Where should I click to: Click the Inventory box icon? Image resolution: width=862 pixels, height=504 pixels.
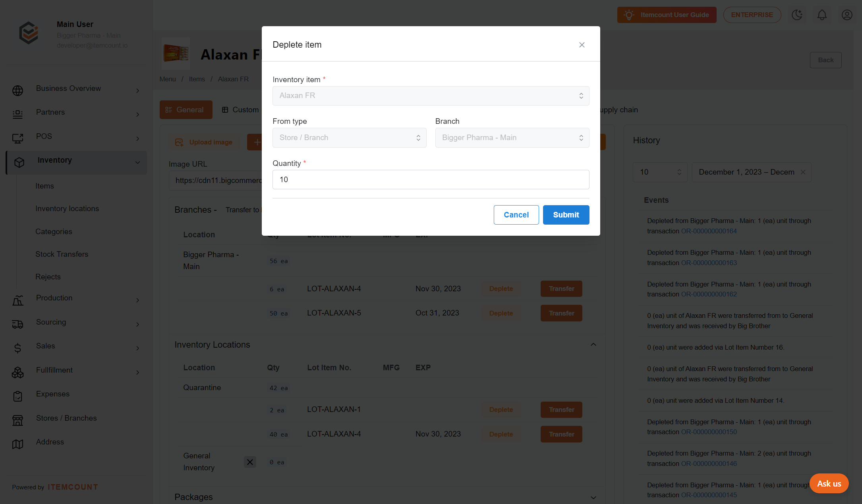[19, 162]
